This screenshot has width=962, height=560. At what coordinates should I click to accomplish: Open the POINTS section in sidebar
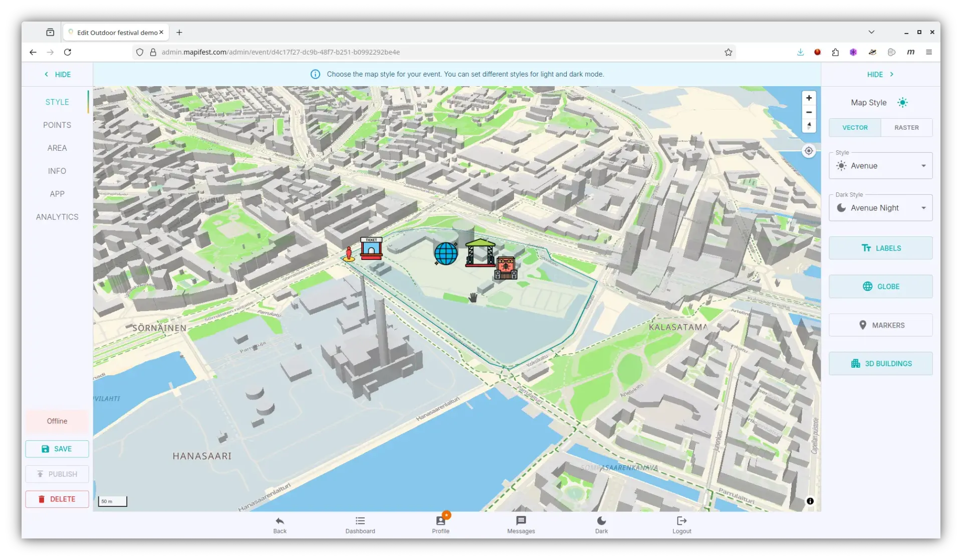57,125
